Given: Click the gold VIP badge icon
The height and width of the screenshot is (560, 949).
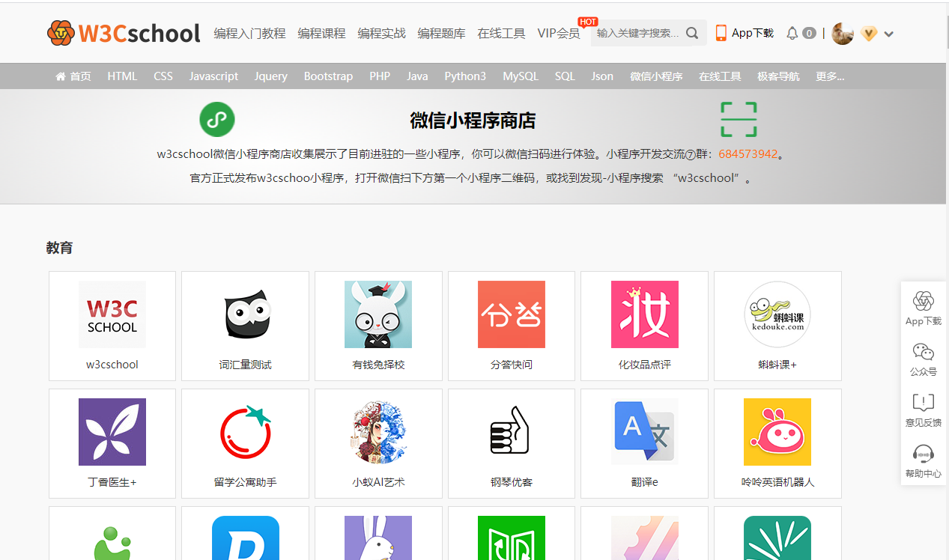Looking at the screenshot, I should pyautogui.click(x=868, y=34).
